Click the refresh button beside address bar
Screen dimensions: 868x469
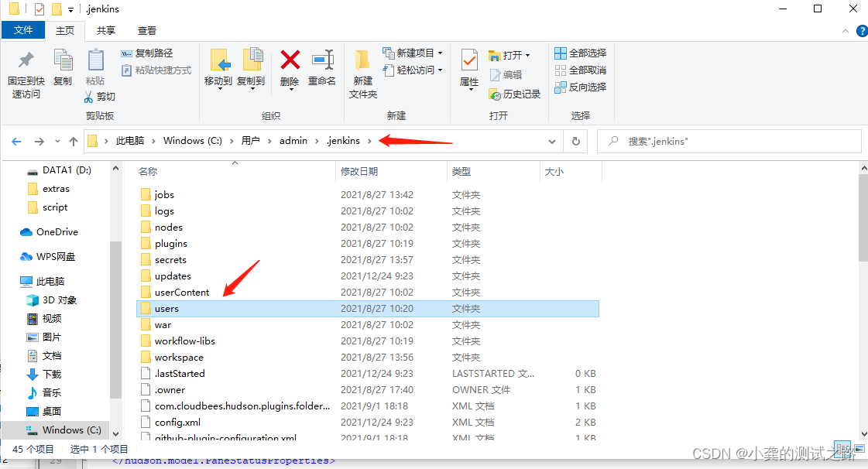point(576,141)
